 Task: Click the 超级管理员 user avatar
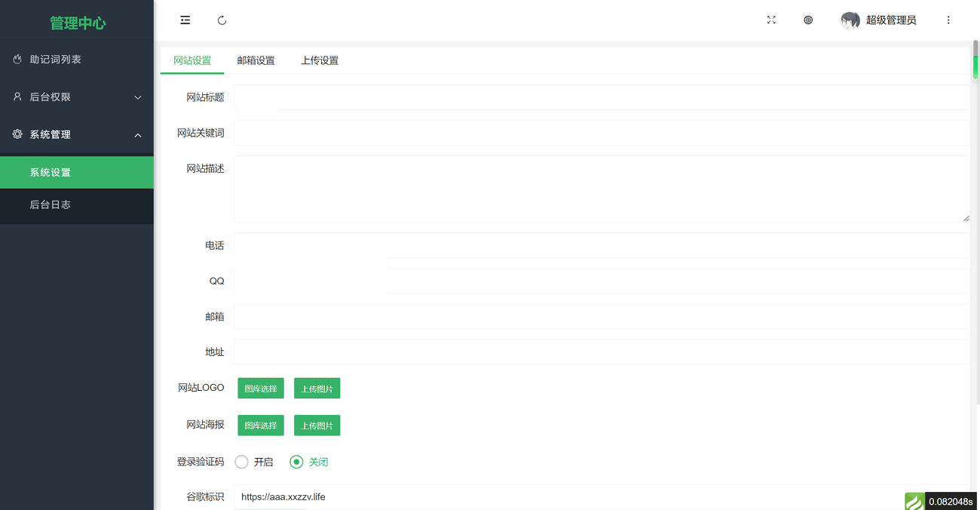pyautogui.click(x=850, y=20)
